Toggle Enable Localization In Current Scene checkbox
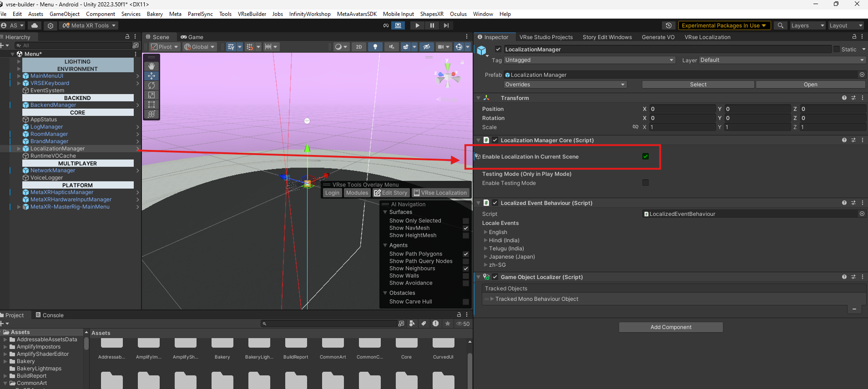Screen dimensions: 868x389 pyautogui.click(x=645, y=156)
